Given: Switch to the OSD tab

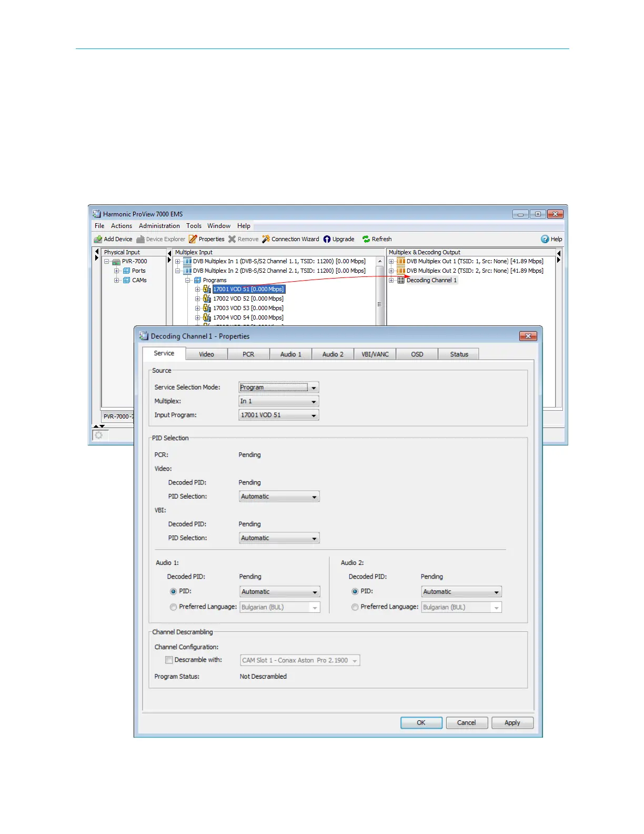Looking at the screenshot, I should pos(417,354).
